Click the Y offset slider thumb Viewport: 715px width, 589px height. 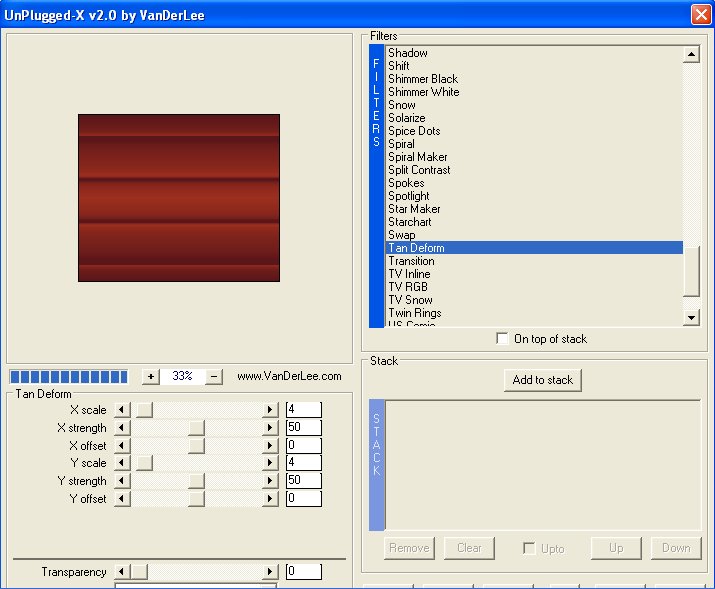click(x=197, y=498)
